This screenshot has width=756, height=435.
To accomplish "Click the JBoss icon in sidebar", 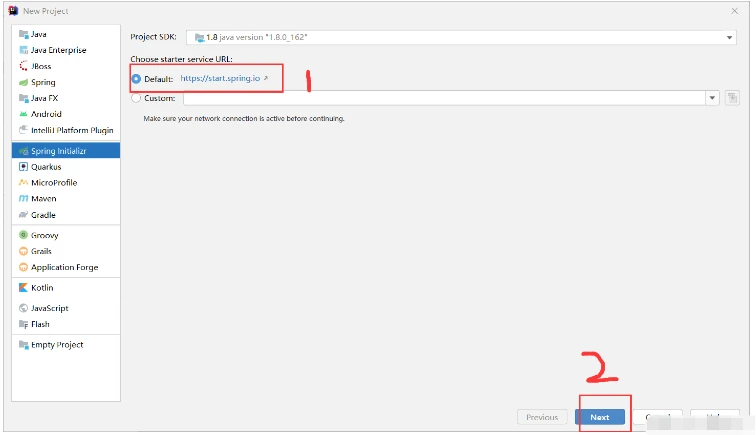I will click(x=23, y=66).
